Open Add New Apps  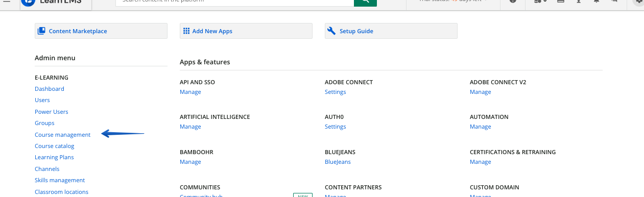(x=246, y=31)
